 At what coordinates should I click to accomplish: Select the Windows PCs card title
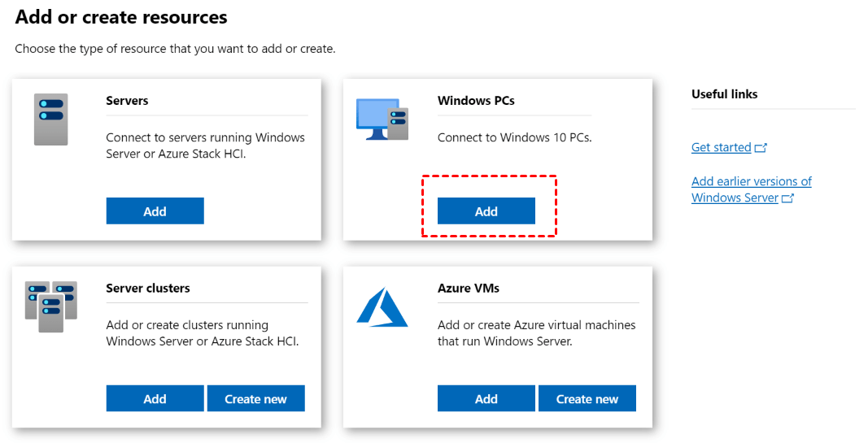[x=476, y=101]
